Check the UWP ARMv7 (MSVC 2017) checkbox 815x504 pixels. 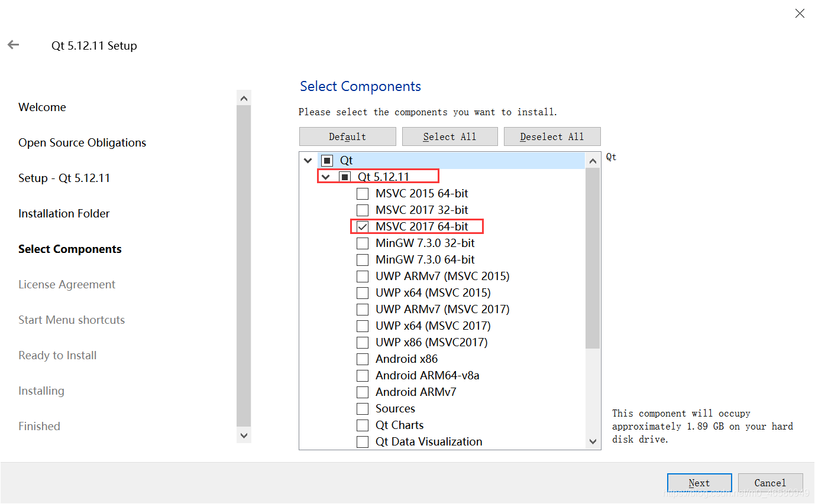363,309
